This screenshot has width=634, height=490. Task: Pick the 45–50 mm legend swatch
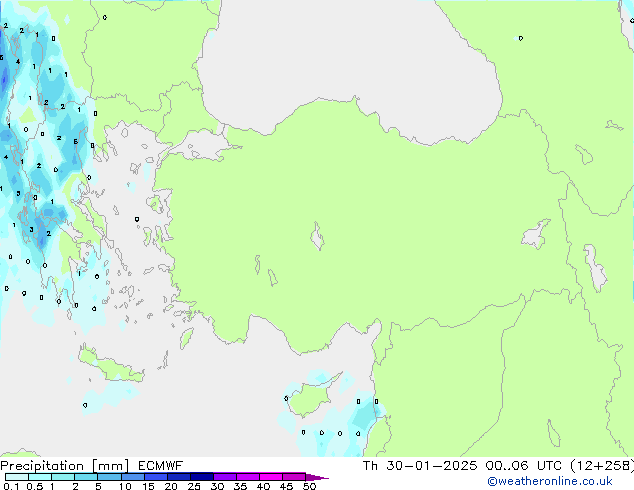tap(294, 477)
